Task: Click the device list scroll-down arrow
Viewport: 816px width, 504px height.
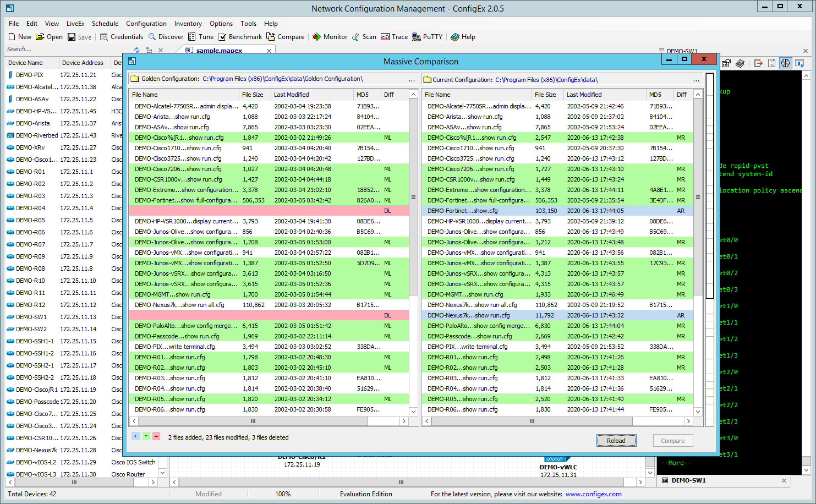Action: (162, 473)
